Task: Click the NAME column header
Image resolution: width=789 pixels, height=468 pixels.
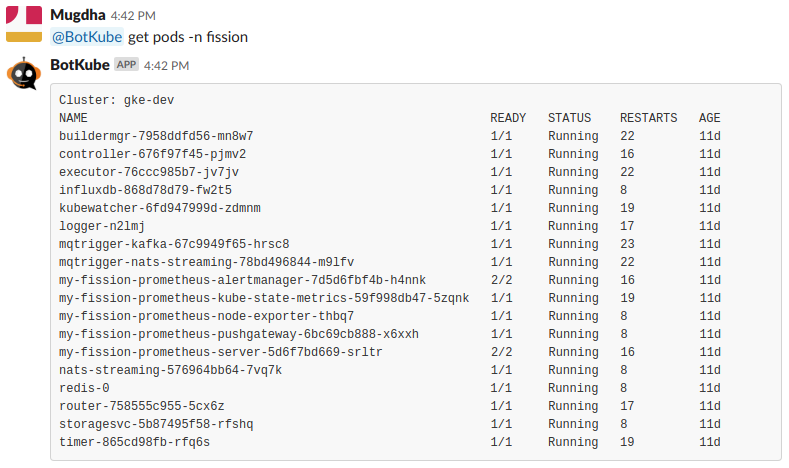Action: click(74, 118)
